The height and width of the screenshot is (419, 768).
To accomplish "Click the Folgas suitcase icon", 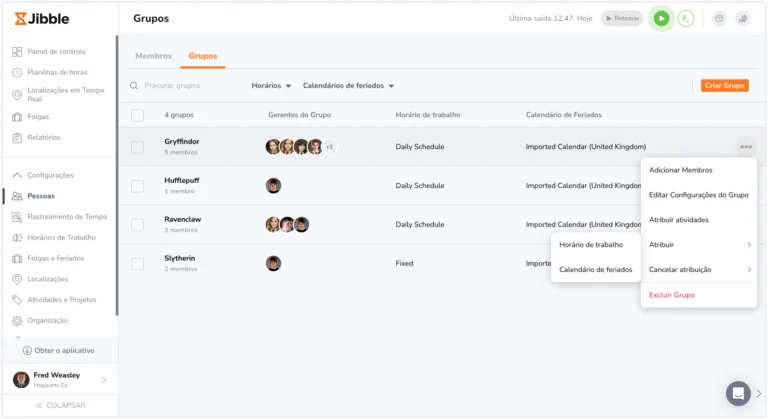I will (17, 117).
